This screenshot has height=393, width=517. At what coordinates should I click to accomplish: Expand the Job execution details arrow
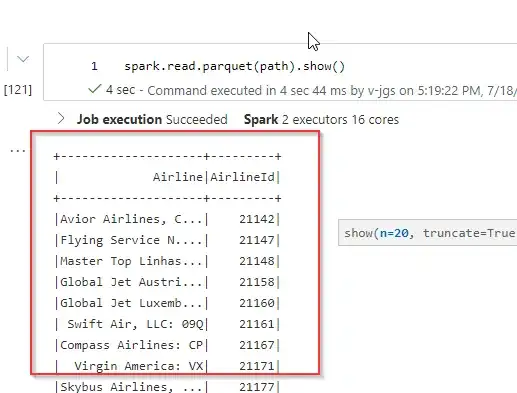point(61,118)
